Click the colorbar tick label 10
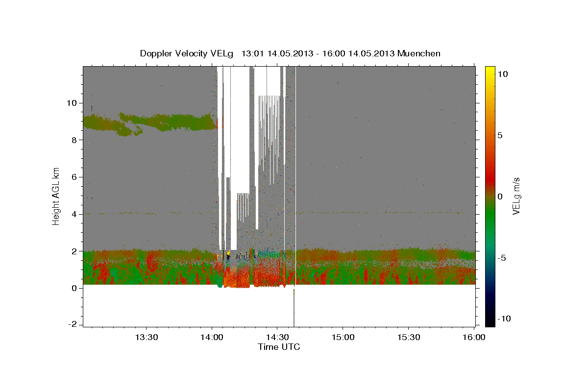This screenshot has width=588, height=392. [503, 74]
